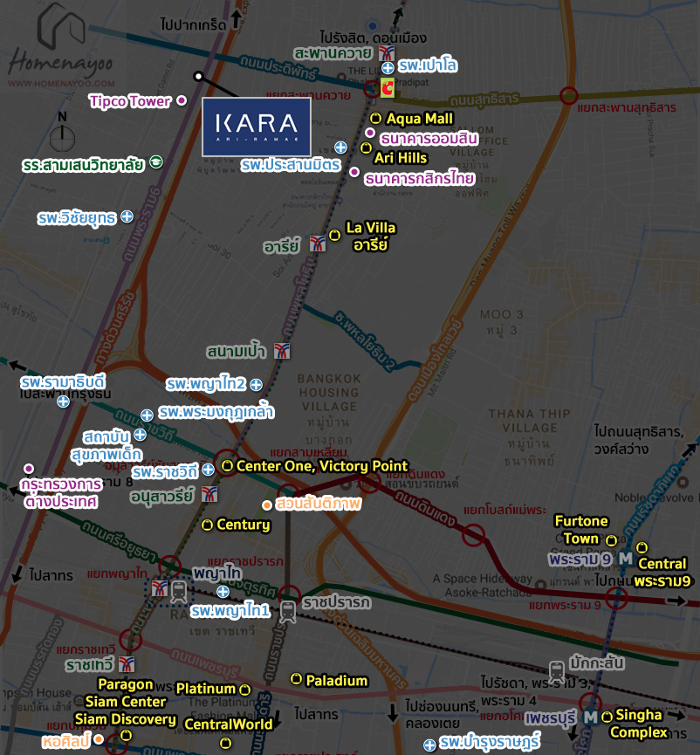Image resolution: width=700 pixels, height=755 pixels.
Task: Select the yellow marker beside Aqua Mall
Action: tap(375, 118)
